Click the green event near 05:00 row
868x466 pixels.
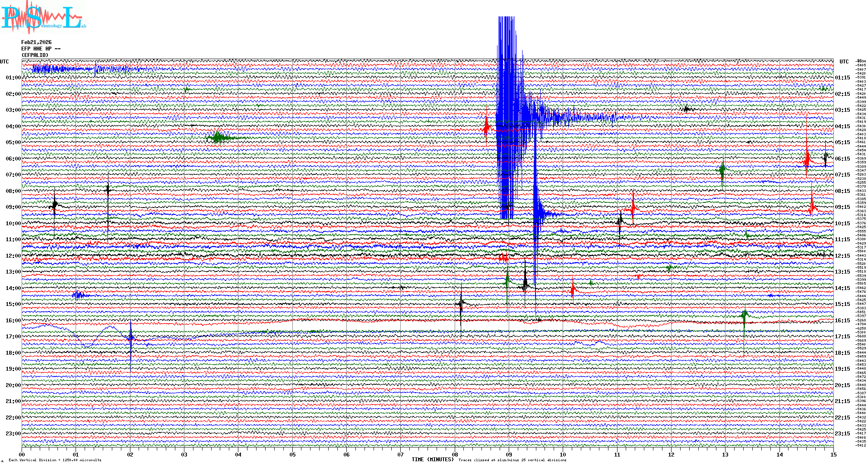click(x=219, y=138)
